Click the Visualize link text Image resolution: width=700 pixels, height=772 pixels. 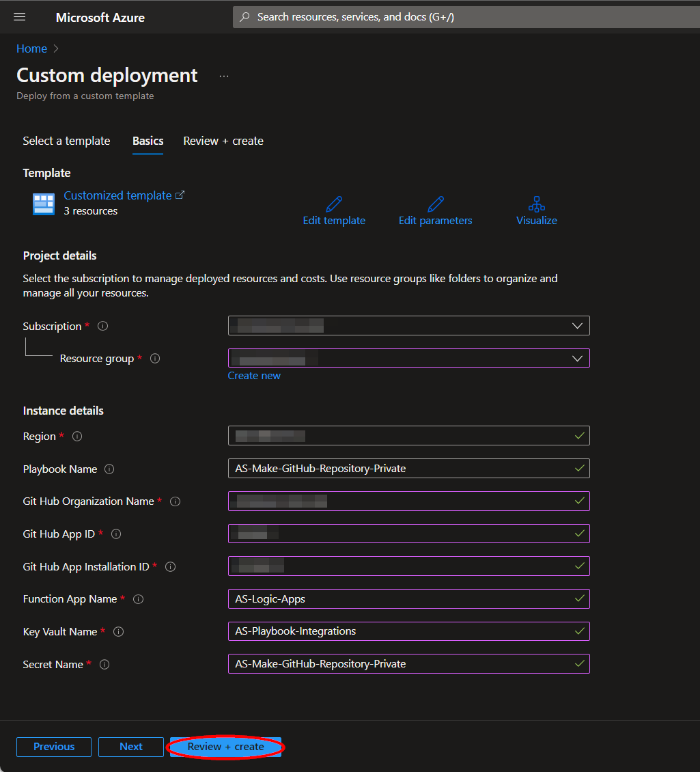pyautogui.click(x=537, y=221)
